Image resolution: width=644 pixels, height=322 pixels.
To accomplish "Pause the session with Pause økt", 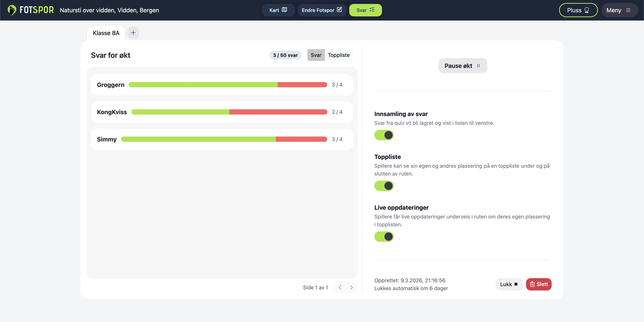I will click(462, 65).
